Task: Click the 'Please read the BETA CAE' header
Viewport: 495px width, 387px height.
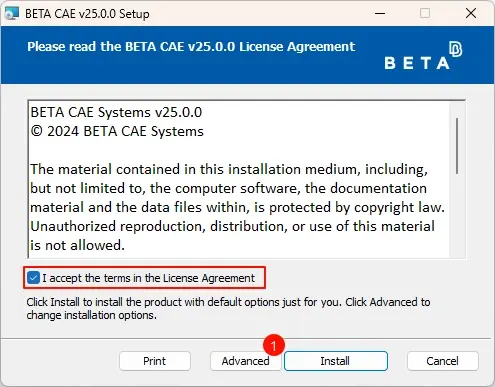Action: [191, 47]
